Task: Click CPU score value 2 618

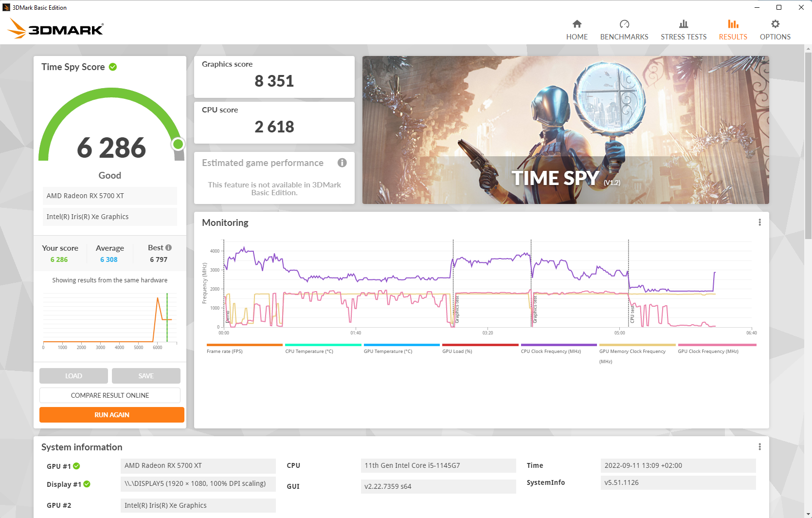Action: pyautogui.click(x=274, y=127)
